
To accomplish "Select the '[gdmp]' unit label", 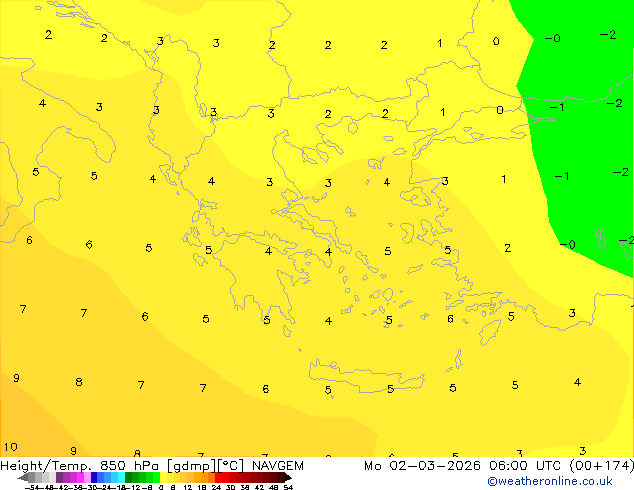I will coord(192,466).
